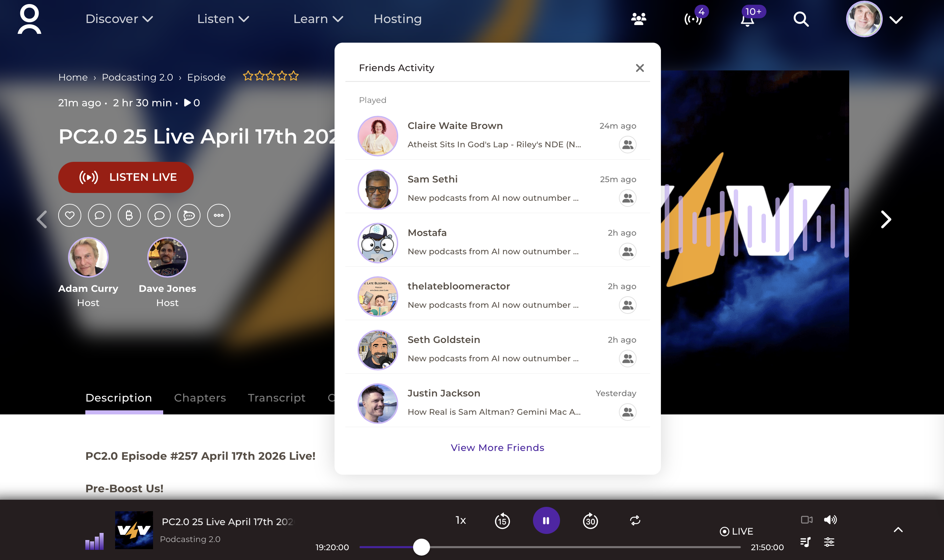Viewport: 944px width, 560px height.
Task: Rate the episode with the first star
Action: click(x=248, y=76)
